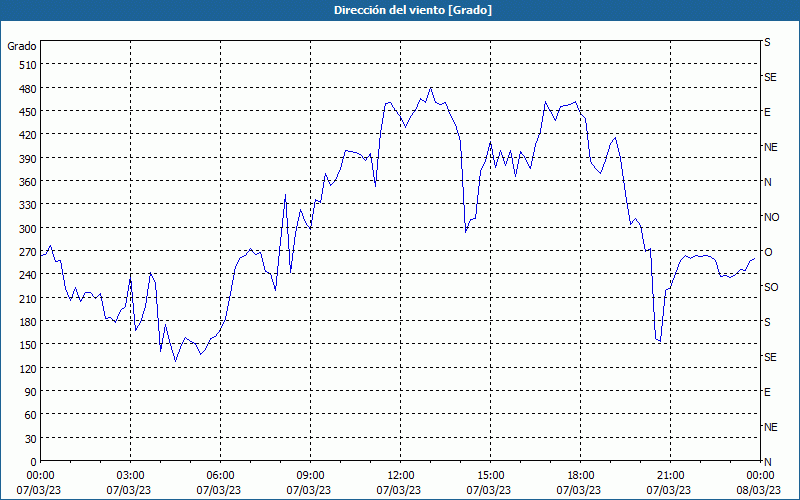Select the 21:00 time label

click(670, 476)
